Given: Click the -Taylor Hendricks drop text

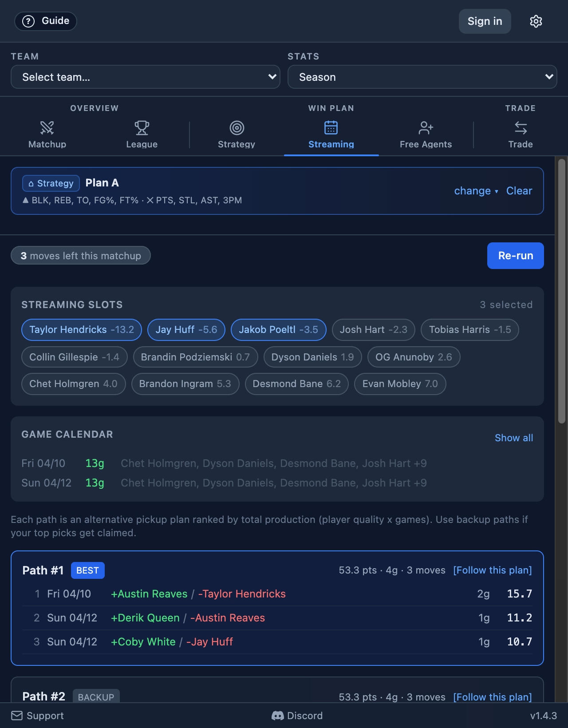Looking at the screenshot, I should pos(242,594).
